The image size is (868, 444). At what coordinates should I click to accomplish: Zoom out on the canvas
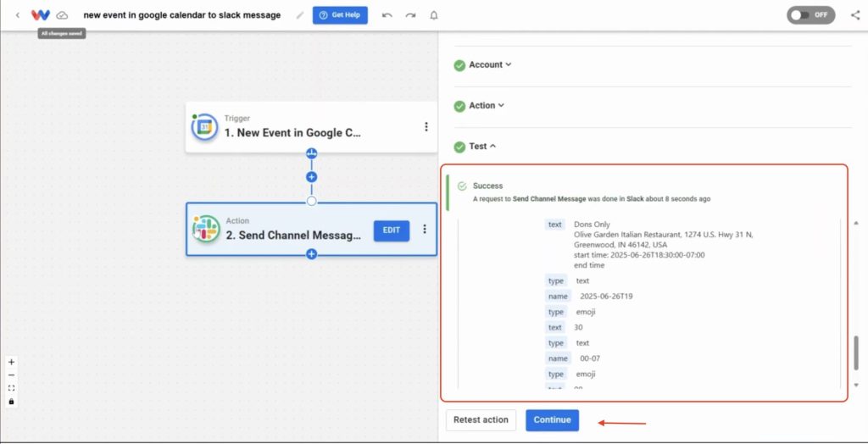pos(12,375)
